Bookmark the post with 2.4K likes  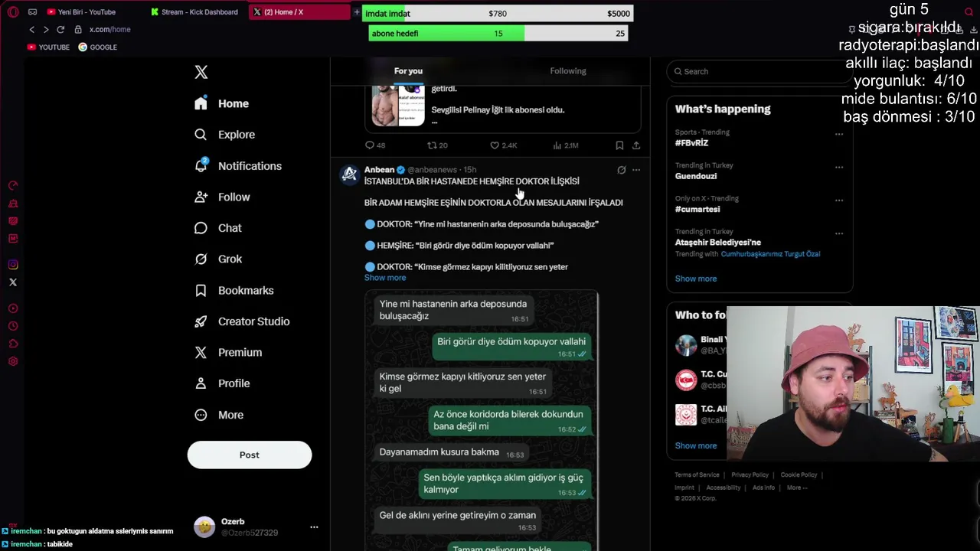coord(619,145)
